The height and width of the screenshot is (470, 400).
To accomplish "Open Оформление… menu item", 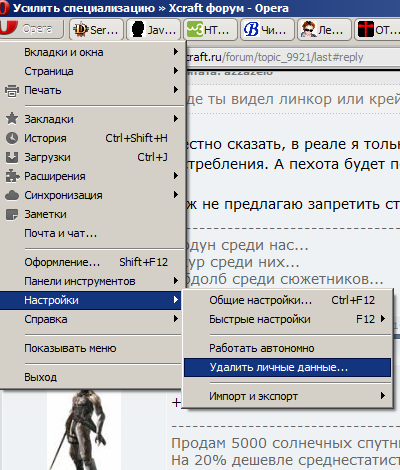I will 92,262.
